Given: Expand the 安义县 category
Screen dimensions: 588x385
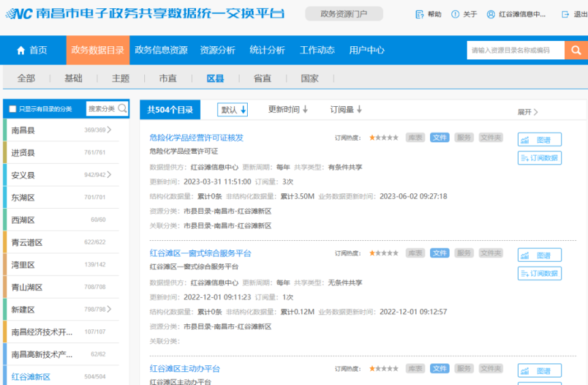Looking at the screenshot, I should pyautogui.click(x=109, y=175).
